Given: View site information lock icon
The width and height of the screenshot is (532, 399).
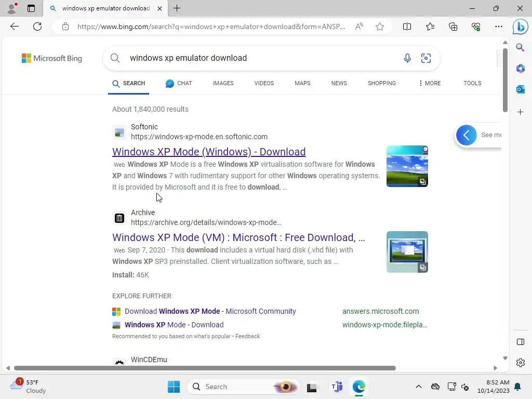Looking at the screenshot, I should [x=65, y=26].
